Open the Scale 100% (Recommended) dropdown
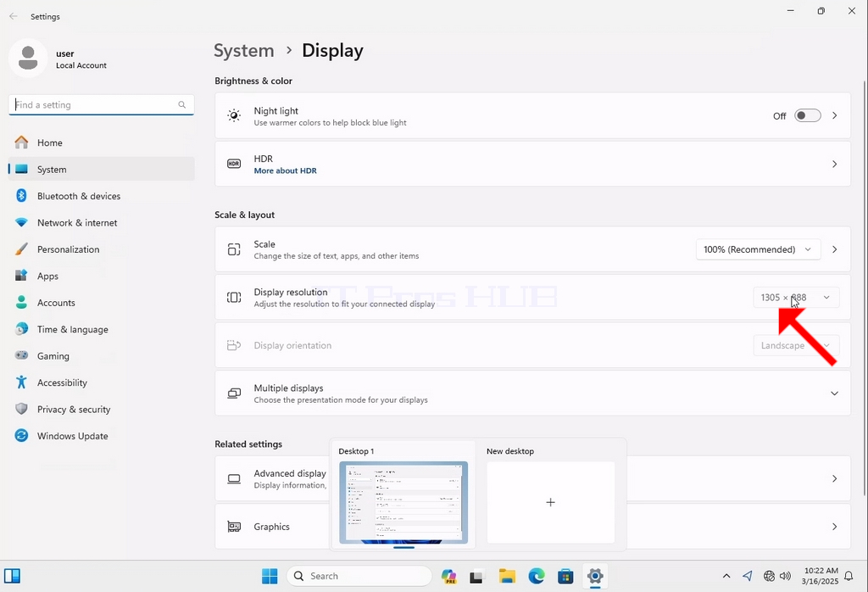 pyautogui.click(x=758, y=249)
